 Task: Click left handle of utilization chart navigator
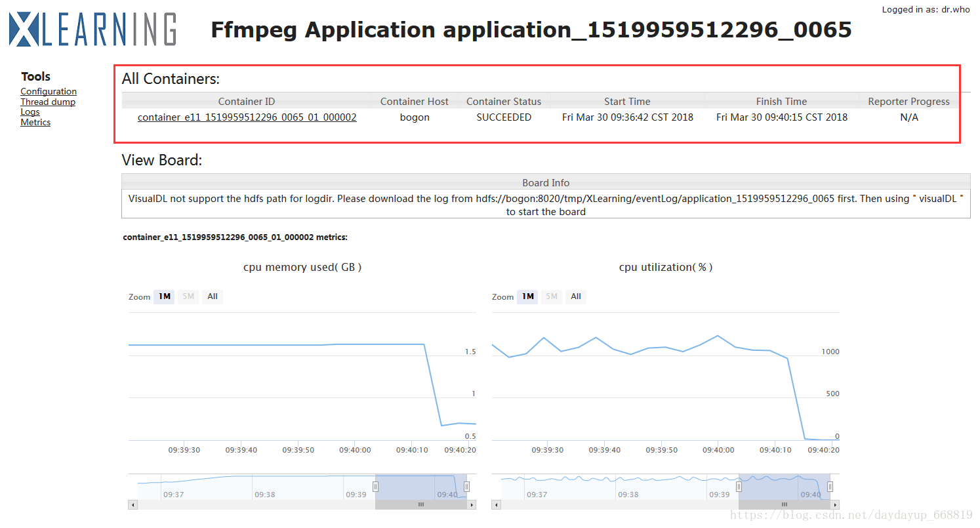739,486
